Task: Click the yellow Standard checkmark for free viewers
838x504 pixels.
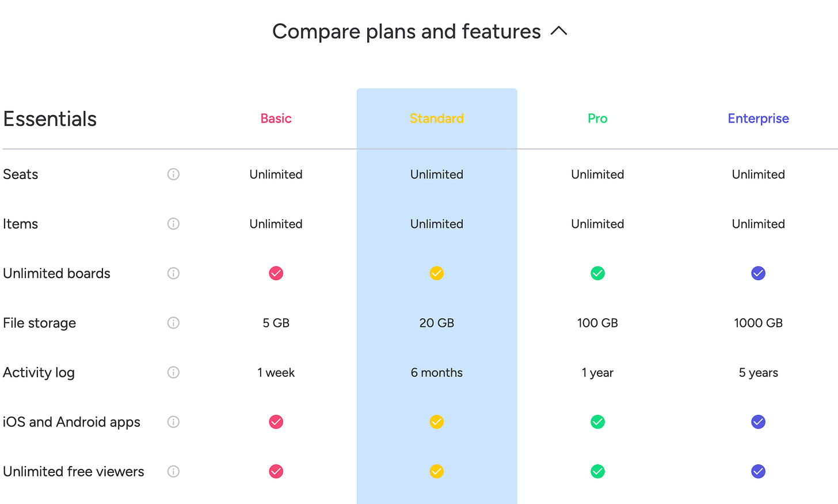Action: (x=436, y=471)
